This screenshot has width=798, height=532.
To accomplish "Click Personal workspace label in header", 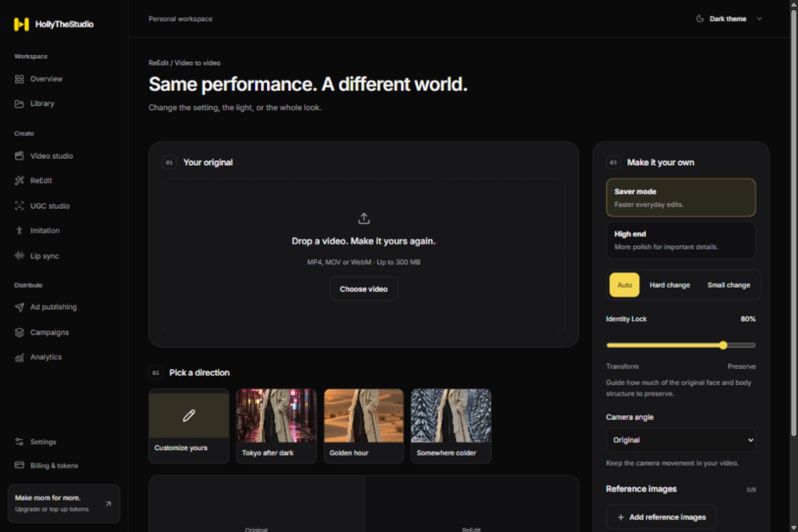I will coord(180,18).
